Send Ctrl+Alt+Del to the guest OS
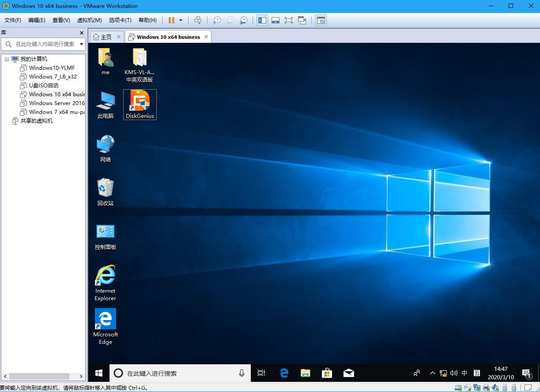This screenshot has width=540, height=392. tap(198, 20)
